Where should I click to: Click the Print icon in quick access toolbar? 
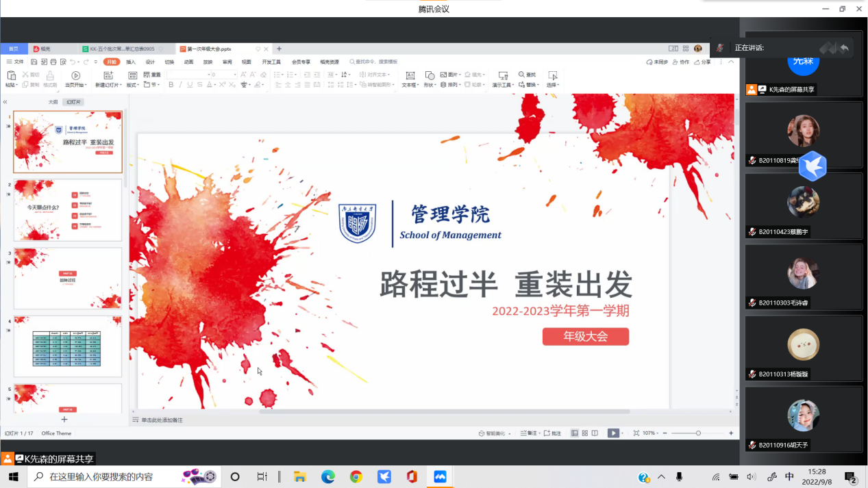point(53,62)
